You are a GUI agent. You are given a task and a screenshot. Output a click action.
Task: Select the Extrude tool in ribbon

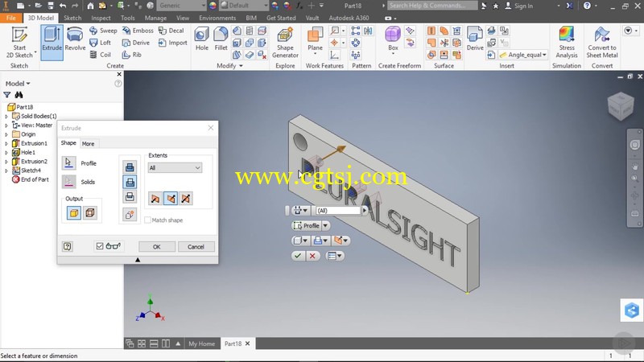52,43
